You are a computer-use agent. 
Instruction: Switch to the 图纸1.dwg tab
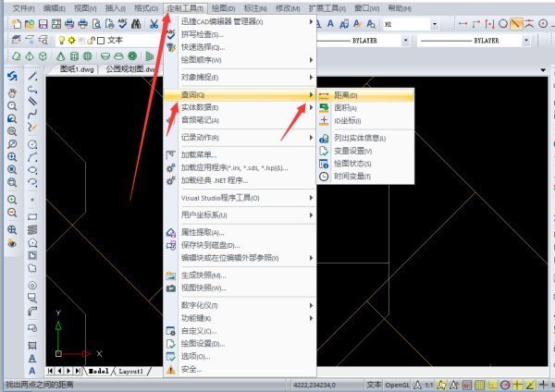[77, 69]
